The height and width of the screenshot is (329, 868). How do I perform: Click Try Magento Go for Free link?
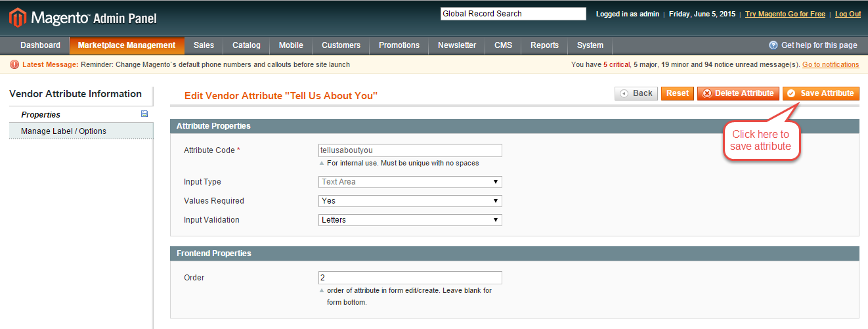tap(785, 14)
